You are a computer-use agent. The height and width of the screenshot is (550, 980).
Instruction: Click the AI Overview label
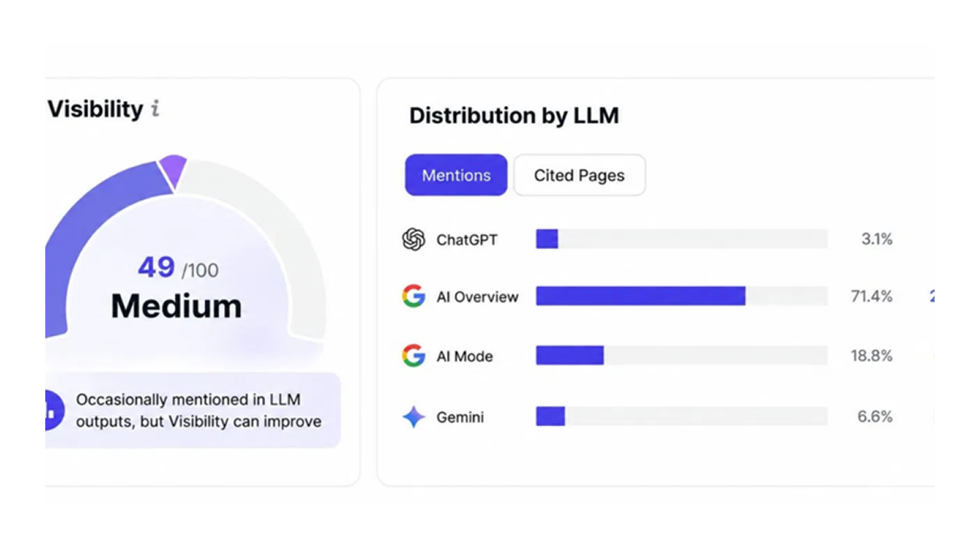coord(478,297)
